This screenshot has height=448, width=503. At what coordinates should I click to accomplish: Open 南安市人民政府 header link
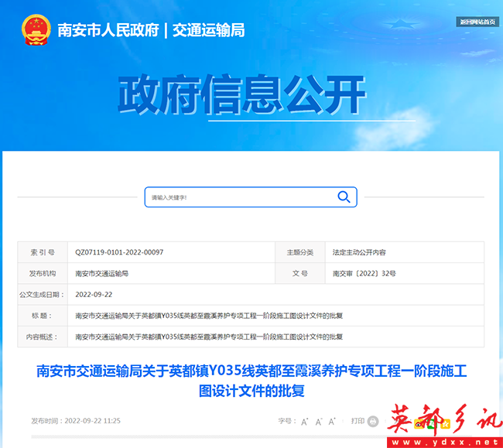(x=108, y=30)
